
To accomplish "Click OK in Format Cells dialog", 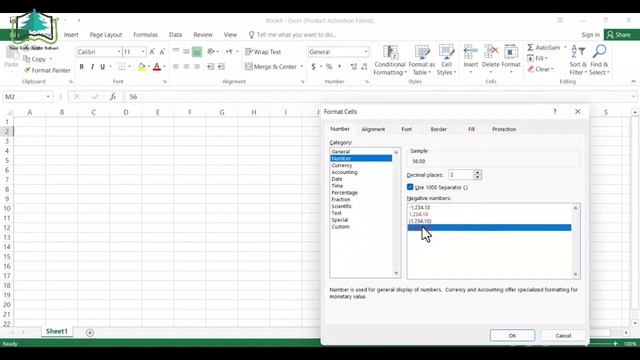I will pos(512,336).
